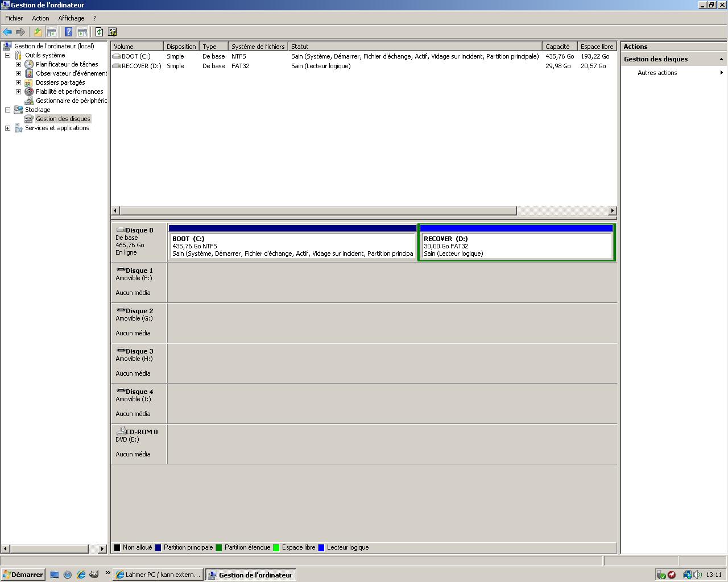Click the tree pane horizontal scrollbar left arrow

(6, 548)
